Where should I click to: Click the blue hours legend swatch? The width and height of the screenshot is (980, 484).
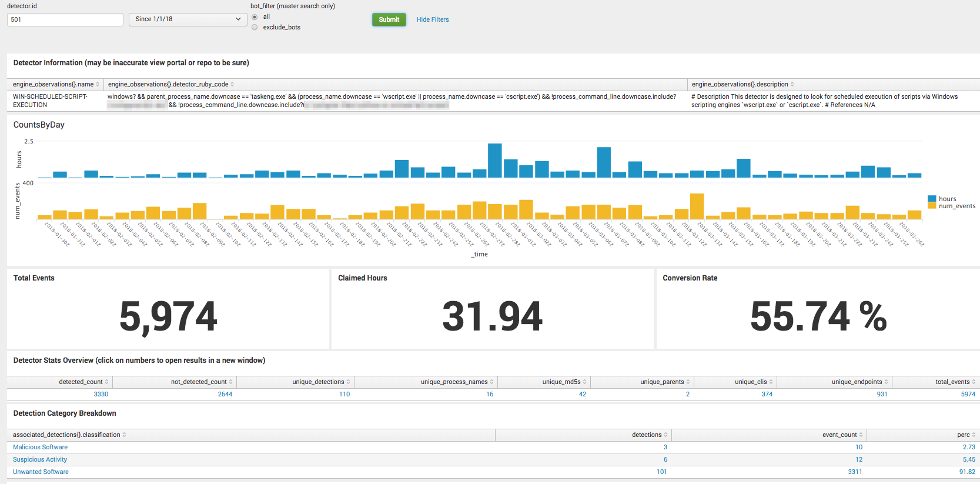pyautogui.click(x=932, y=199)
